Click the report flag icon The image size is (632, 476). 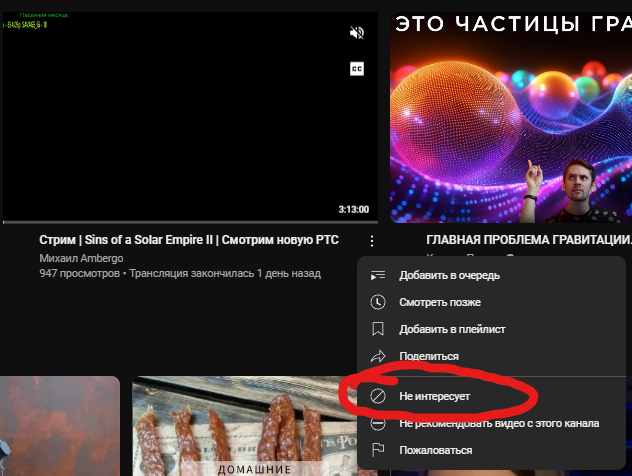(378, 450)
